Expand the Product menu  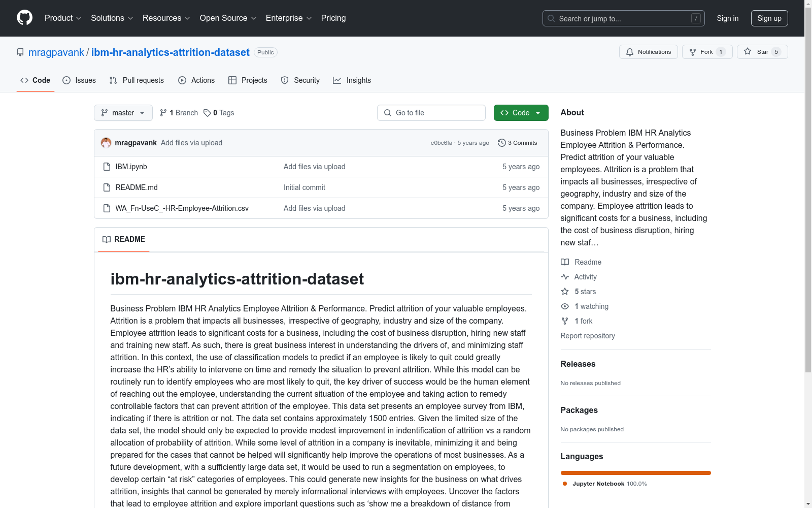(x=63, y=18)
